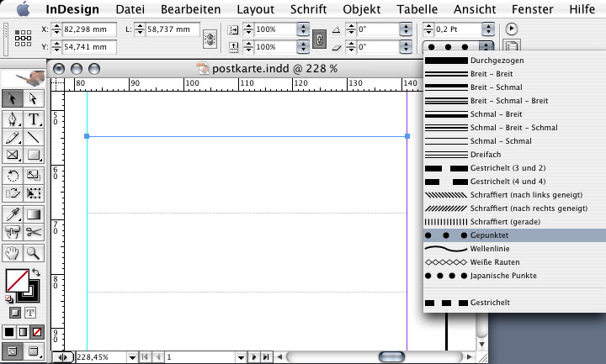Pick the Scissors tool
The height and width of the screenshot is (364, 606).
pos(35,232)
